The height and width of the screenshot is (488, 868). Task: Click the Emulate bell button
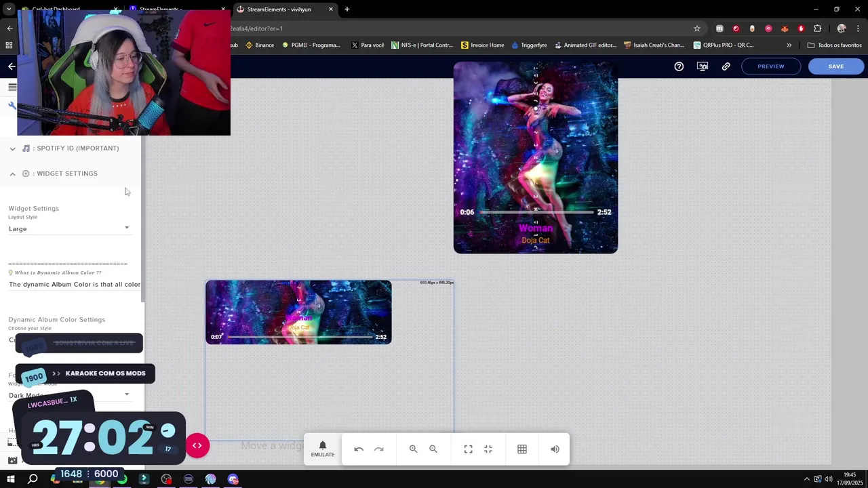(322, 449)
